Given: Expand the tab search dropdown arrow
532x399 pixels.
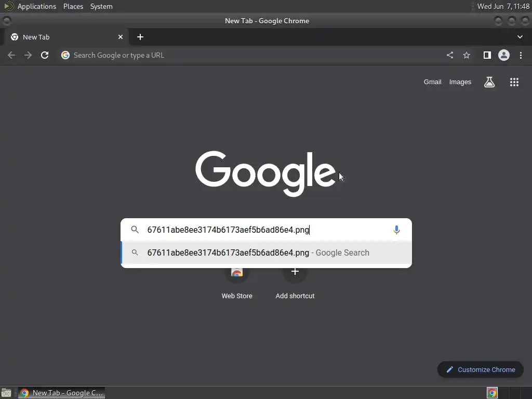Looking at the screenshot, I should pyautogui.click(x=520, y=37).
